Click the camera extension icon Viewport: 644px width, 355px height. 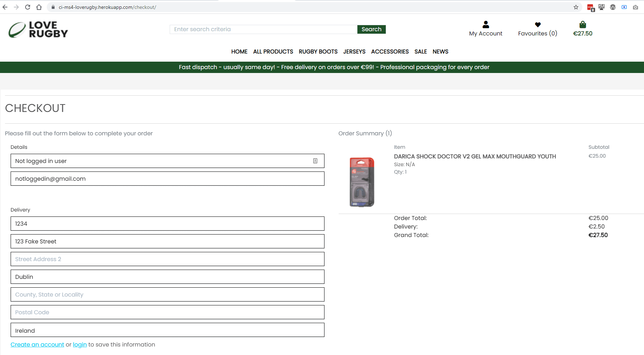pyautogui.click(x=635, y=7)
